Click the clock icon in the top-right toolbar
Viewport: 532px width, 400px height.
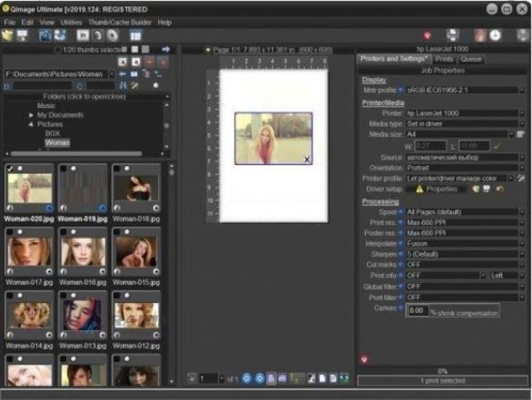(496, 35)
